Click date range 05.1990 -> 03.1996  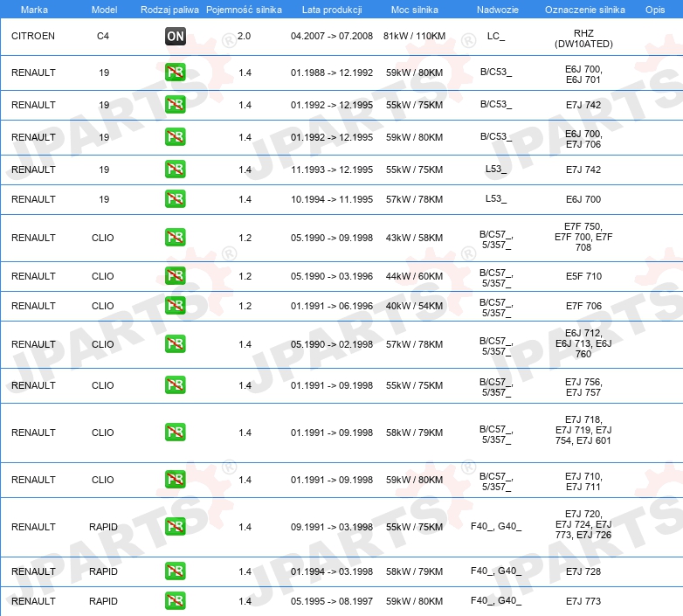point(332,276)
